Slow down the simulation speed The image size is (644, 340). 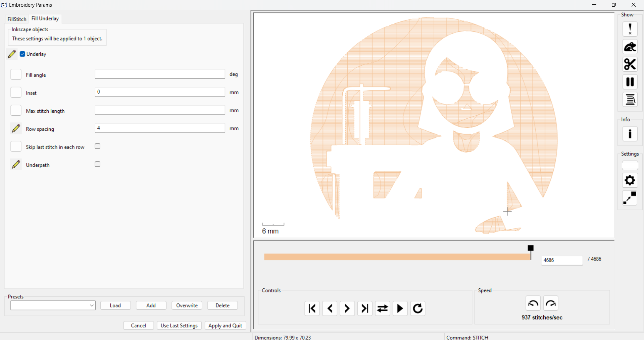point(533,303)
